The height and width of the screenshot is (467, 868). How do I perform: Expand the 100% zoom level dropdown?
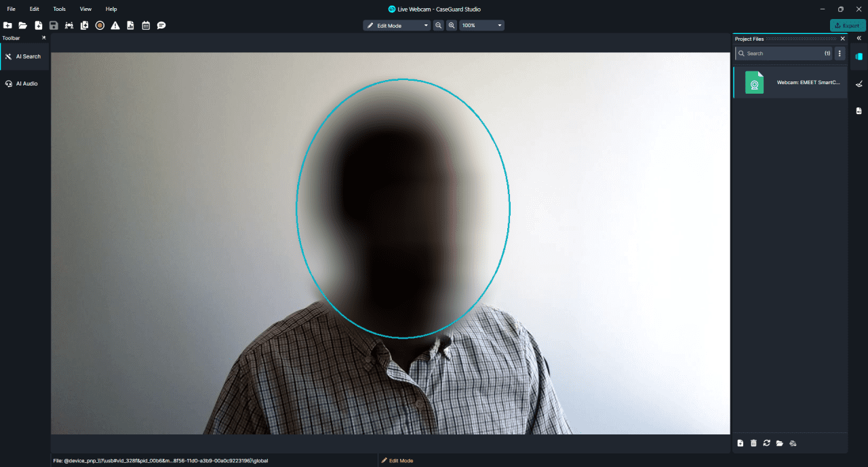tap(481, 25)
